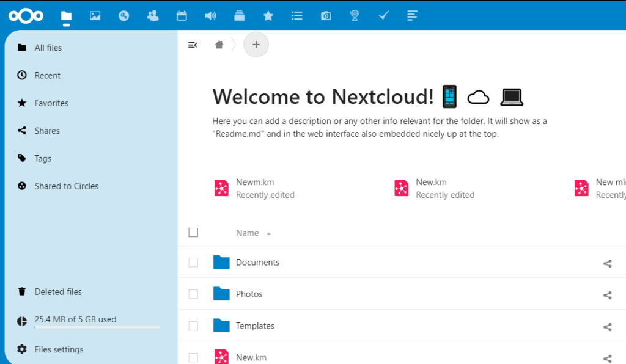Image resolution: width=626 pixels, height=364 pixels.
Task: Open the Photos app icon
Action: click(x=95, y=15)
